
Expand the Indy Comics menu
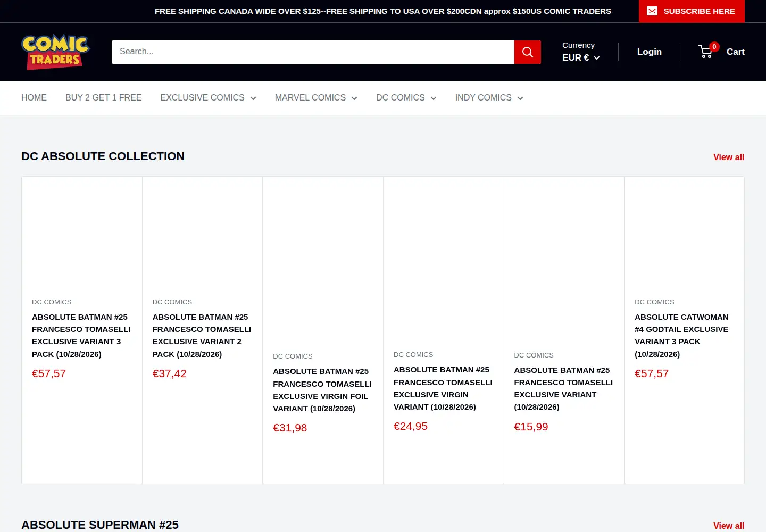click(489, 98)
